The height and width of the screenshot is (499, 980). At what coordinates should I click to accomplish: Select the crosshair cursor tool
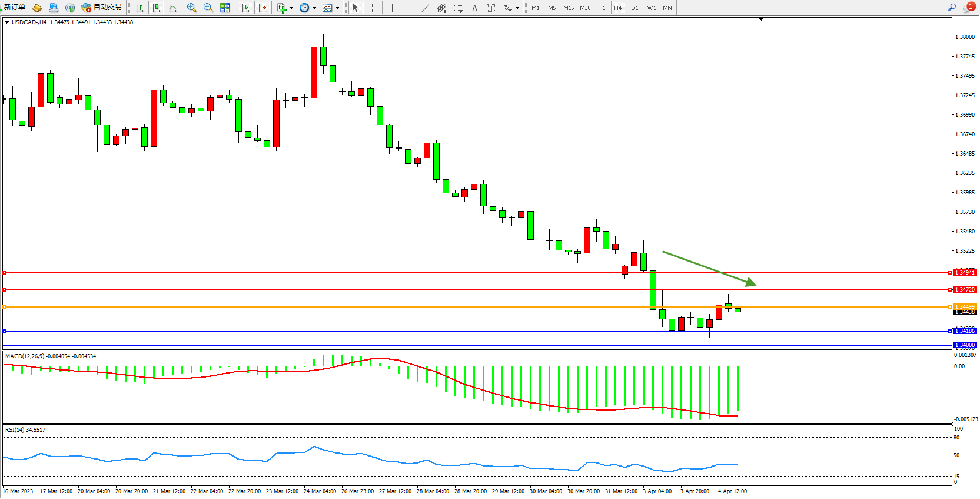coord(372,8)
